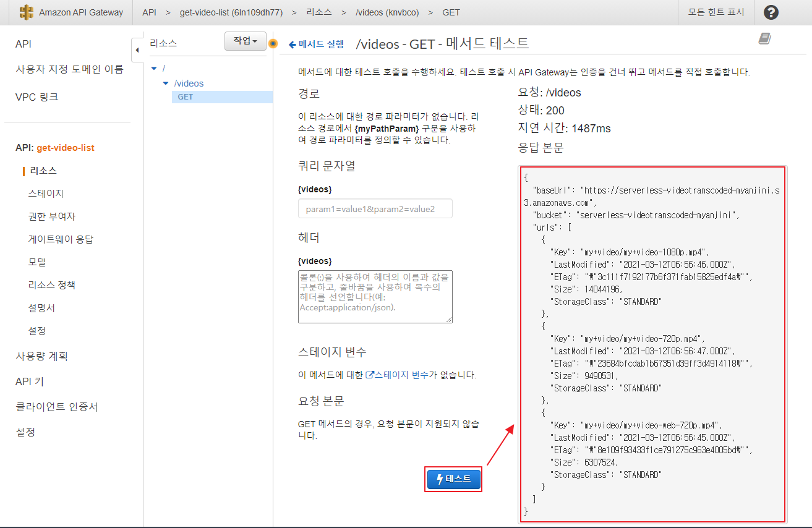Open the help question mark icon

click(771, 12)
